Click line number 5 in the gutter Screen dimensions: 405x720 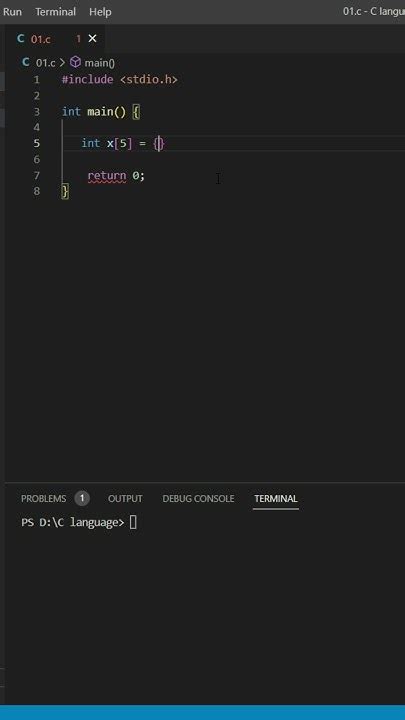click(x=36, y=143)
